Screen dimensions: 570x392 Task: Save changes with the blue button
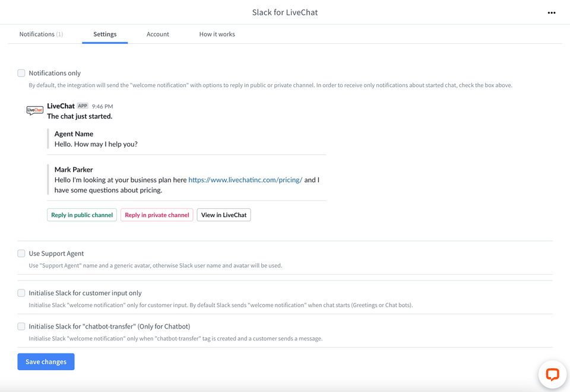click(x=46, y=362)
